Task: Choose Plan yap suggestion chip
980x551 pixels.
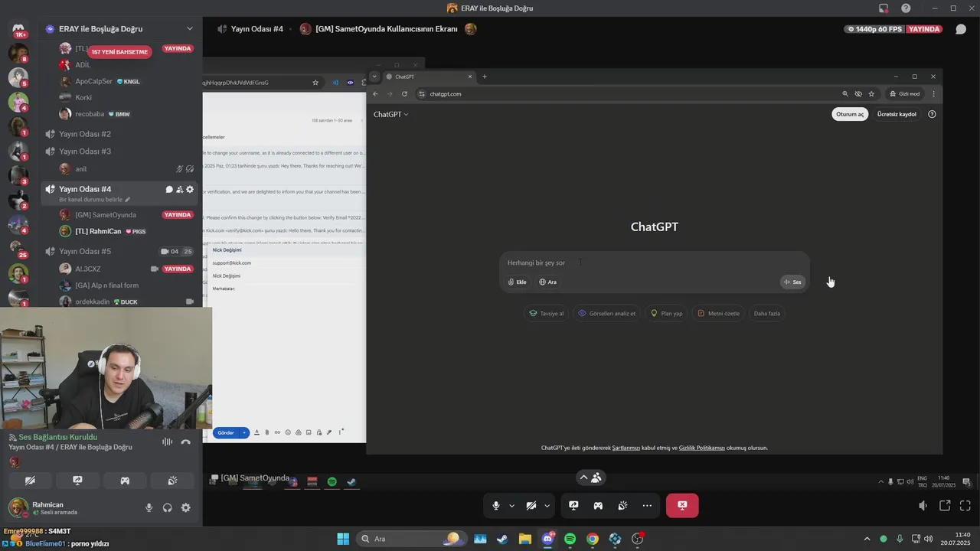Action: (667, 313)
